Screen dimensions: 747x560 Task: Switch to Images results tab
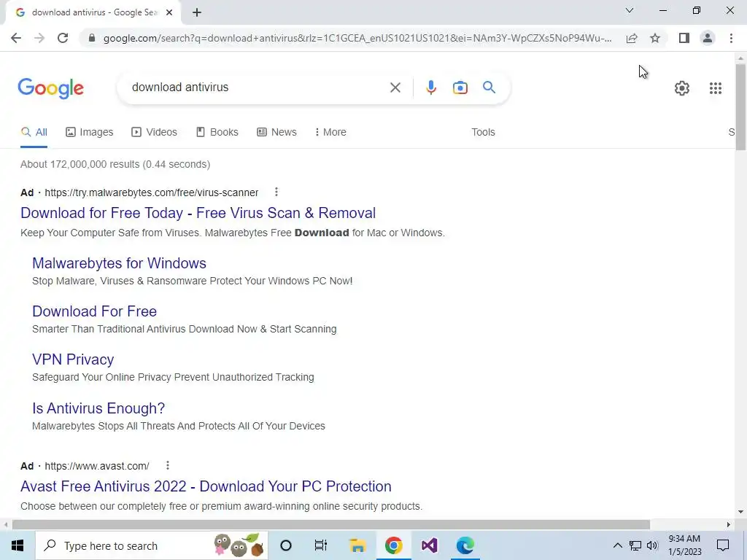pyautogui.click(x=90, y=132)
